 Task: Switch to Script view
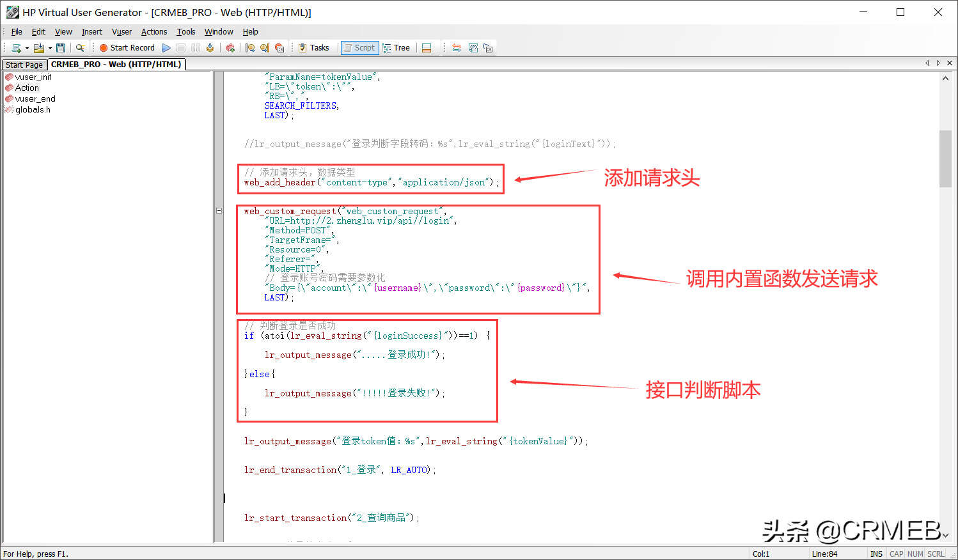pyautogui.click(x=359, y=48)
